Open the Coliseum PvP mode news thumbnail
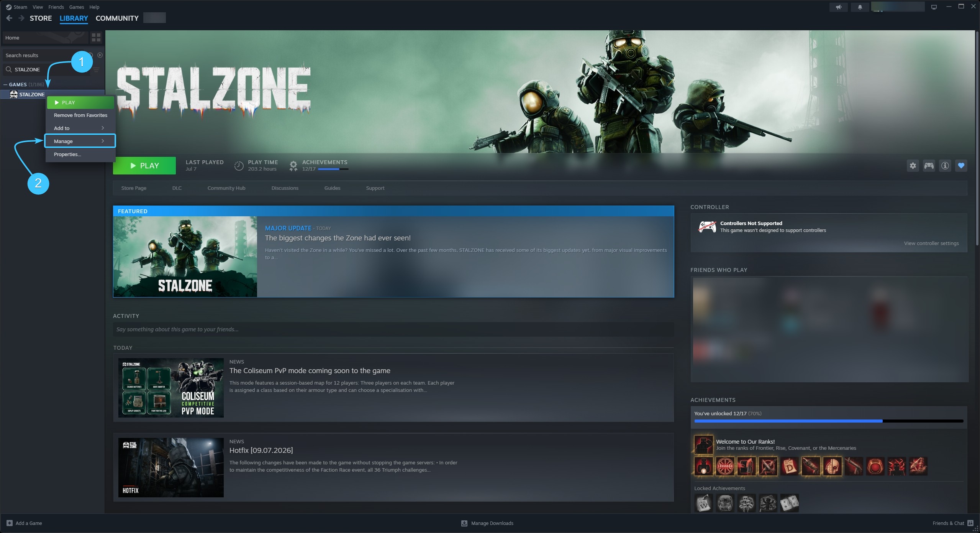The width and height of the screenshot is (980, 533). point(171,388)
